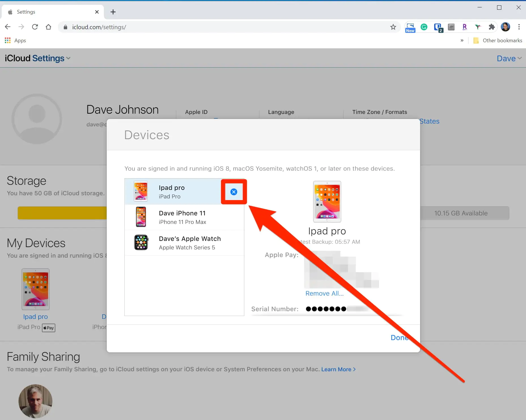Image resolution: width=526 pixels, height=420 pixels.
Task: Click the puzzle piece extensions icon
Action: tap(492, 27)
